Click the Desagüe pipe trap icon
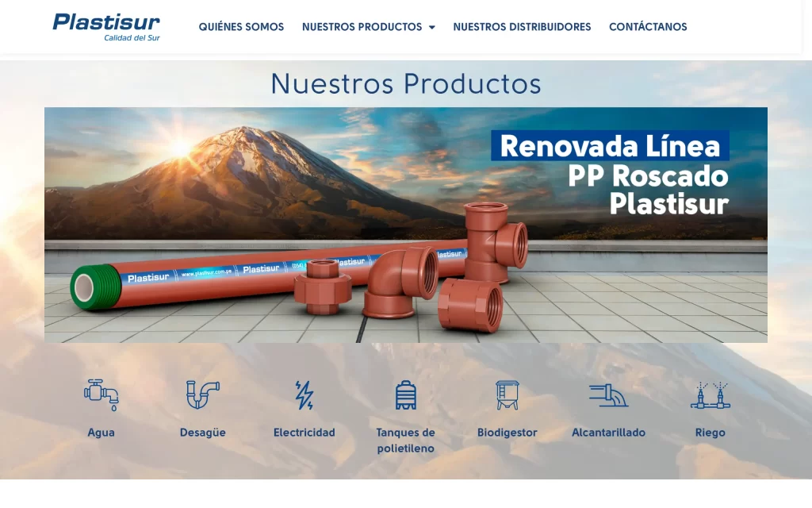 (x=202, y=395)
